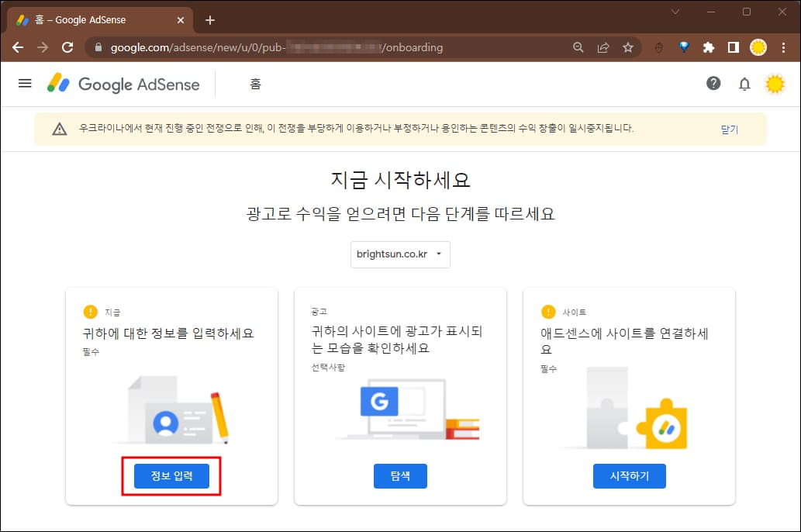Select the 홈 – Google AdSense tab
801x532 pixels.
100,20
